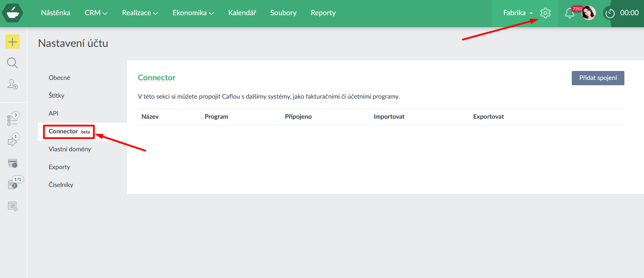Expand the Ekonomika dropdown menu
The image size is (644, 278).
coord(193,13)
